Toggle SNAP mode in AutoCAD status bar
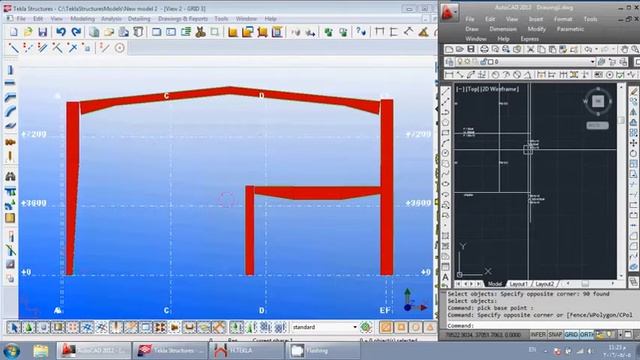 coord(555,335)
